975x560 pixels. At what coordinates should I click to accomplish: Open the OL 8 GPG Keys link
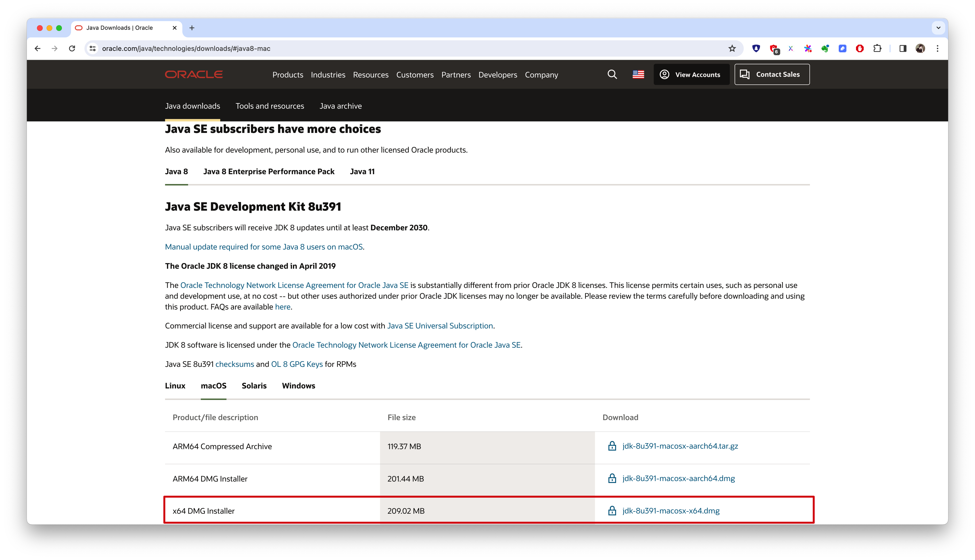tap(297, 364)
